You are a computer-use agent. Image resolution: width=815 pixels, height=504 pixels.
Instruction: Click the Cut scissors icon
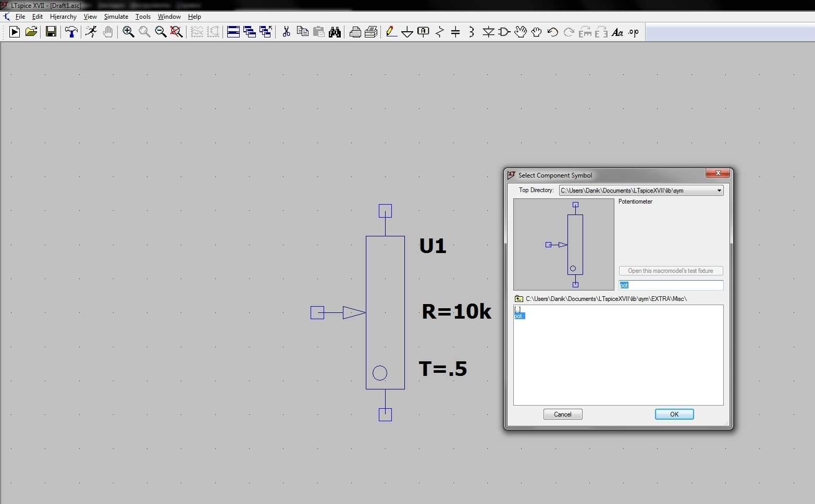286,32
